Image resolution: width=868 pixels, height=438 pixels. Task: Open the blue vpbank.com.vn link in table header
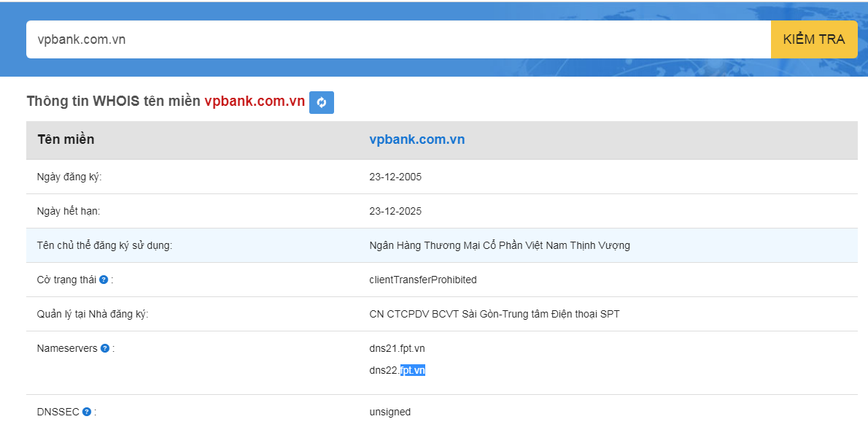[416, 139]
